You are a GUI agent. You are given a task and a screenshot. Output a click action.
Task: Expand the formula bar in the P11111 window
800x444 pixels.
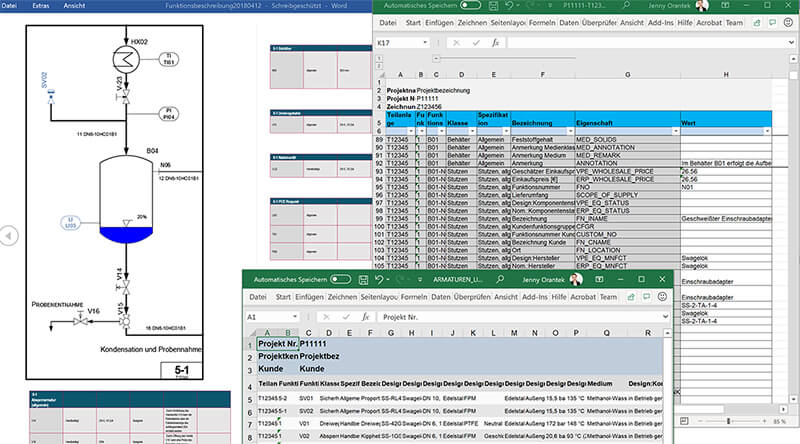point(791,43)
